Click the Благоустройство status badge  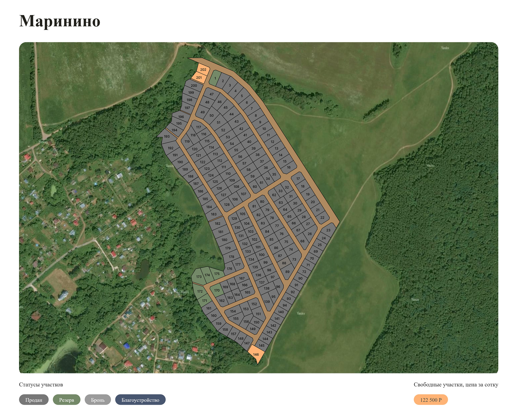click(140, 400)
